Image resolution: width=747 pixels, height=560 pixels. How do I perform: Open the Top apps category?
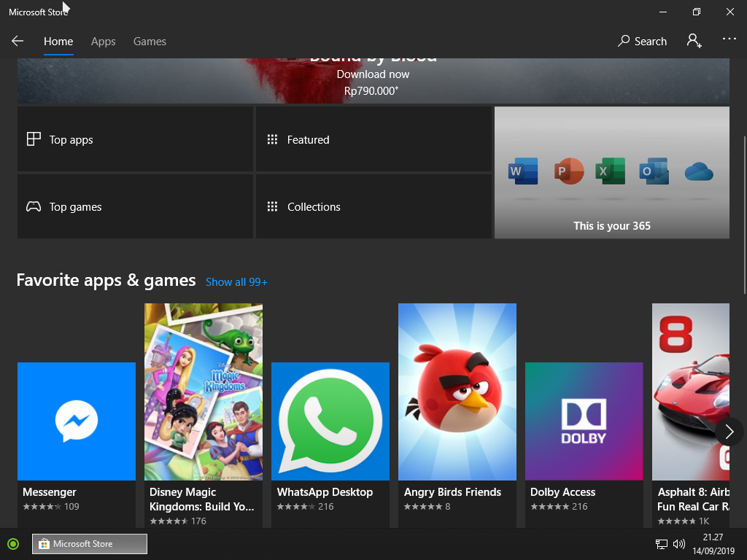pos(135,139)
